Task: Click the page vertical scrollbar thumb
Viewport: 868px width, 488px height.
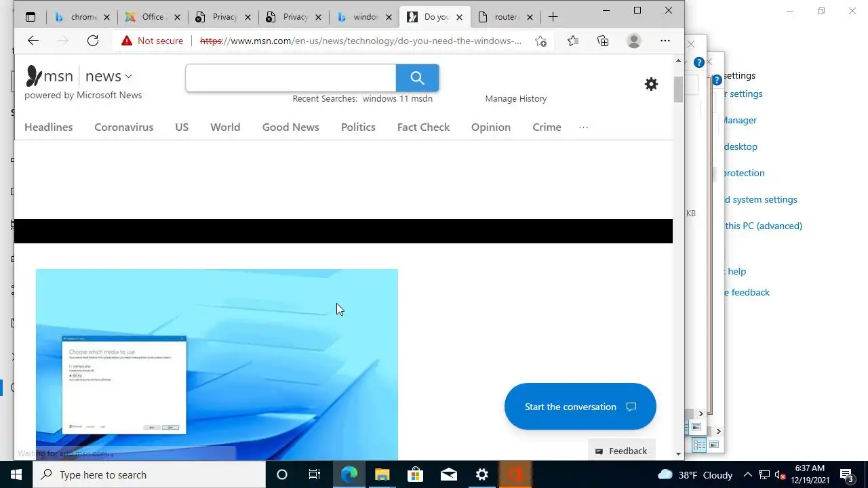Action: coord(678,89)
